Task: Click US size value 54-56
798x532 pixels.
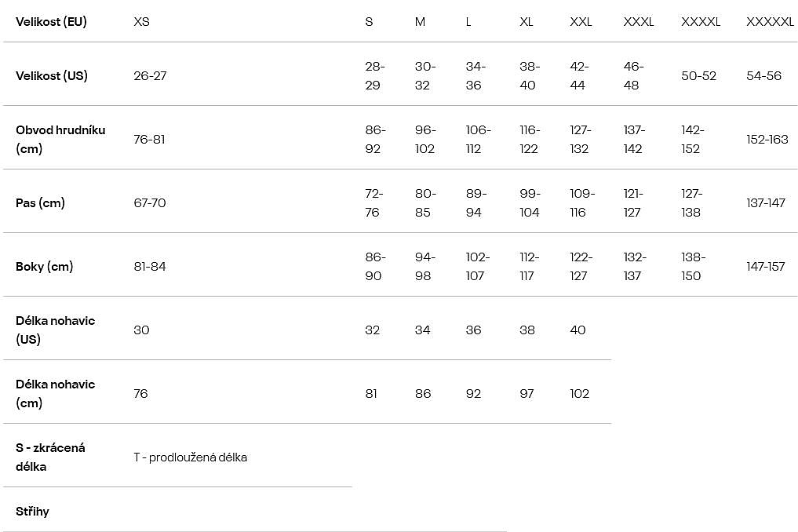Action: coord(763,76)
